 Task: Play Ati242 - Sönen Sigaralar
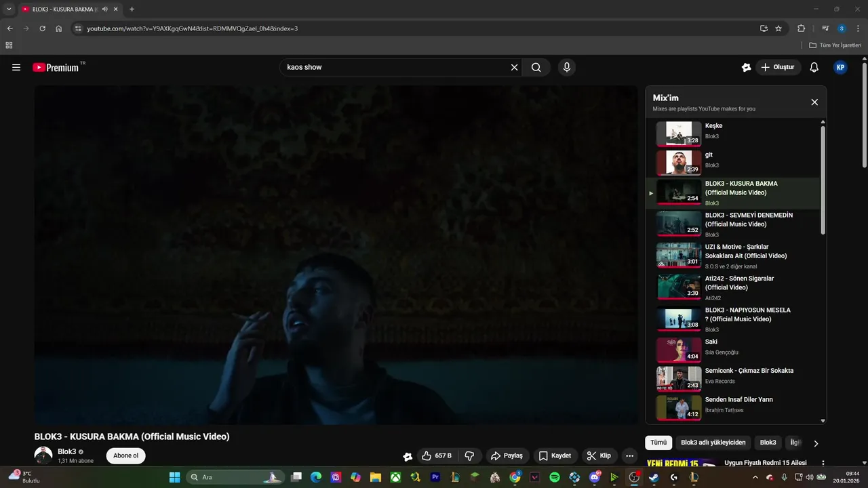pos(732,288)
